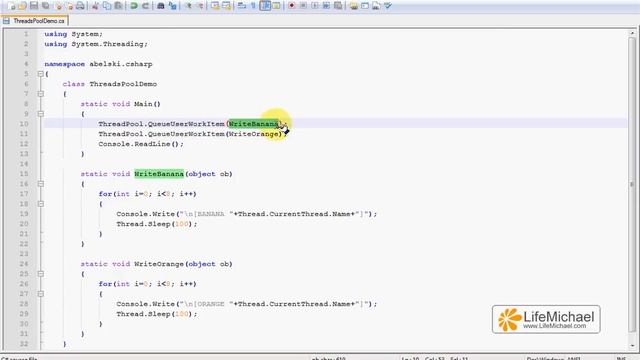Click the Zoom Out icon
This screenshot has width=640, height=360.
200,6
